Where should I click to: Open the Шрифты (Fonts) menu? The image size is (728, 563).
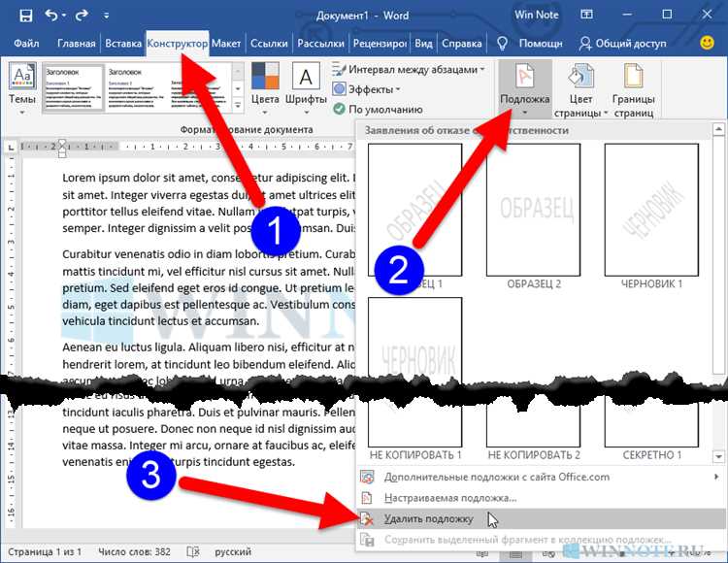306,84
